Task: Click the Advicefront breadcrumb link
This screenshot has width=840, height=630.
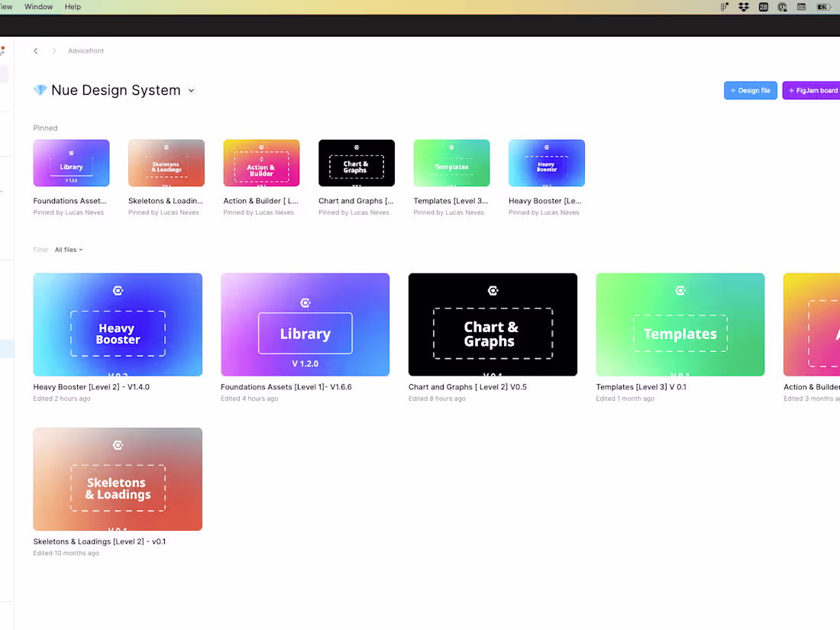Action: [86, 50]
